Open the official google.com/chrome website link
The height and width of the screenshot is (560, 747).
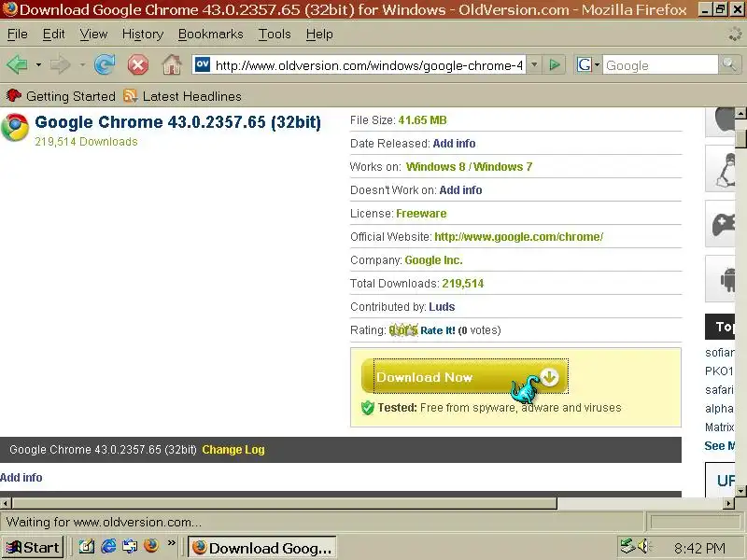tap(519, 237)
